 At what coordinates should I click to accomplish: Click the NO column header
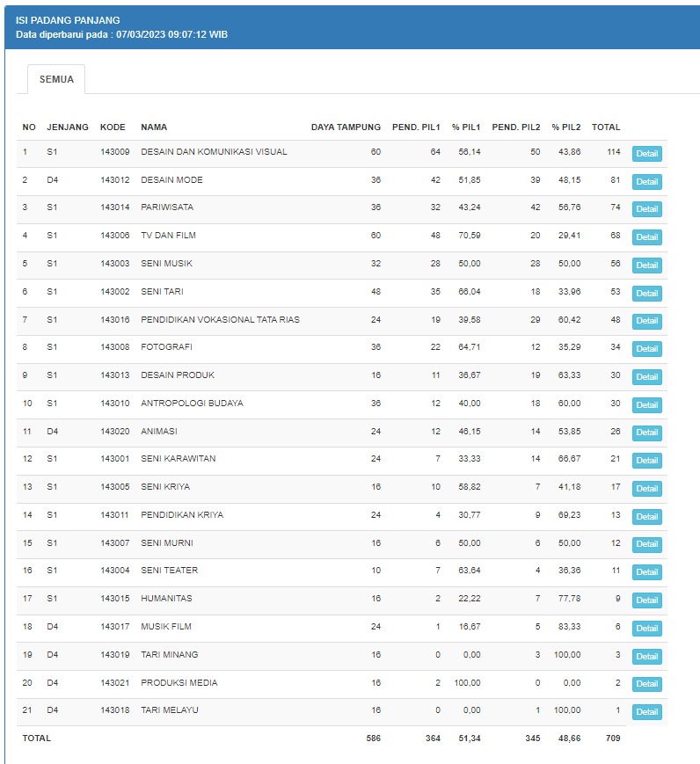pos(29,127)
